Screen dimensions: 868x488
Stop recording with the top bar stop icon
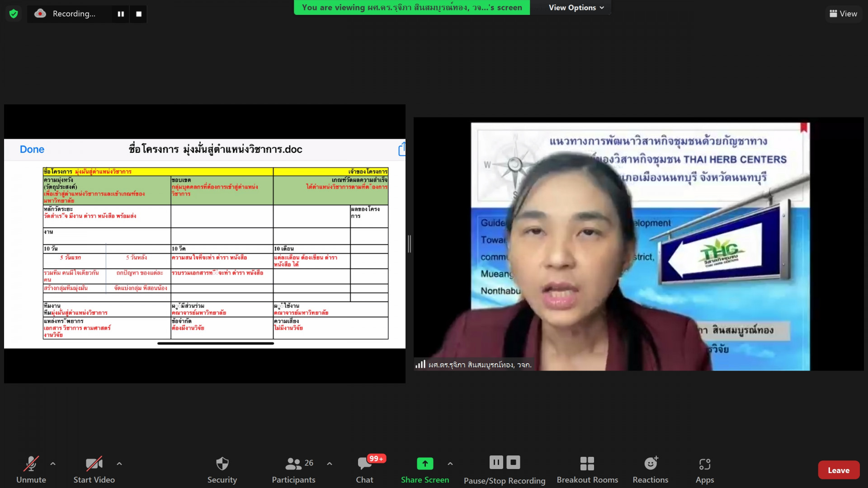point(139,14)
